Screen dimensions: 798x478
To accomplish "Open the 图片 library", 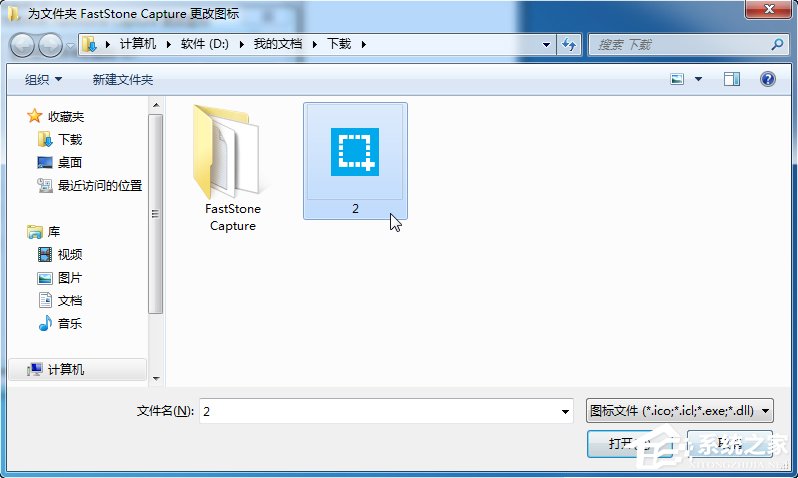I will [70, 277].
